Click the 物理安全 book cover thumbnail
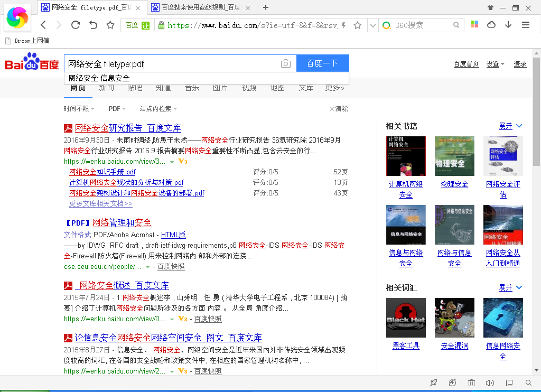The height and width of the screenshot is (392, 541). tap(454, 156)
